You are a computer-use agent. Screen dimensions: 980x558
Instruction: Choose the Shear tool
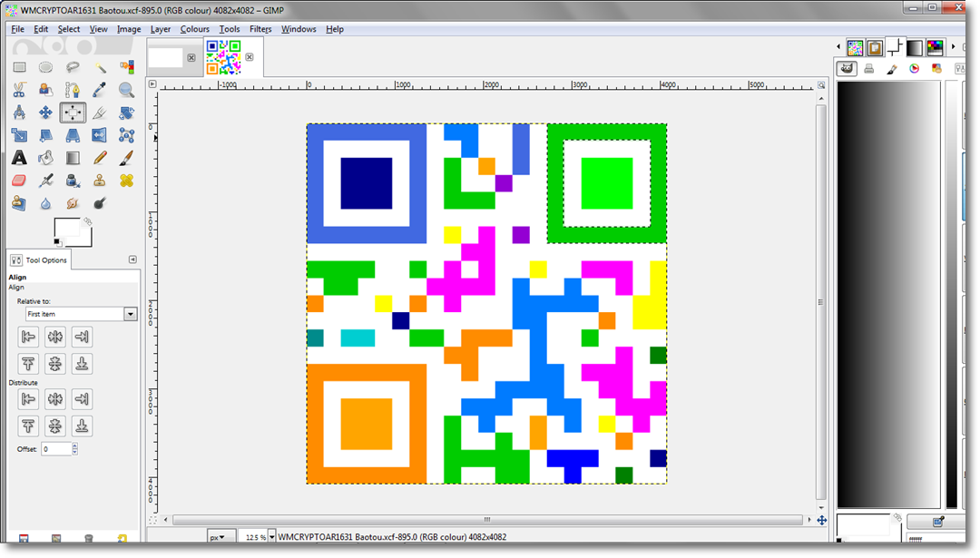[x=45, y=135]
